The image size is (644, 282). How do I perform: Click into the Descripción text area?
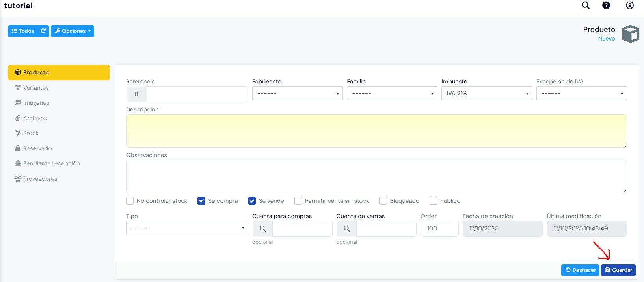pyautogui.click(x=376, y=131)
